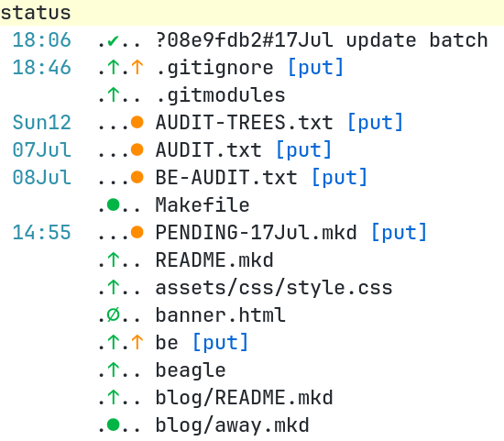Screen dimensions: 504x441
Task: Select the README.mkd file name
Action: 214,259
